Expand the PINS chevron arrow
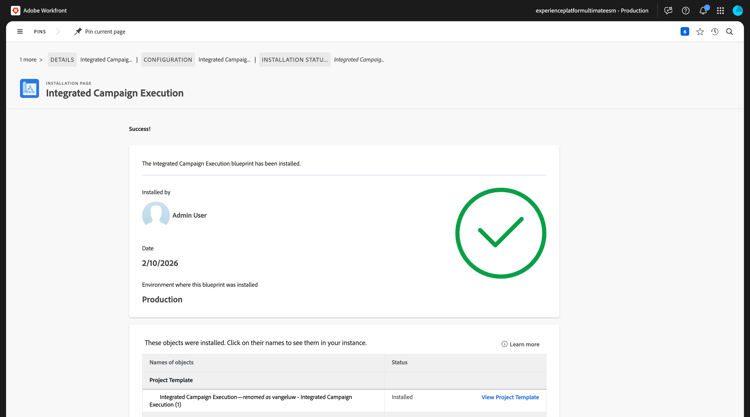Screen dimensions: 750x417 58,32
